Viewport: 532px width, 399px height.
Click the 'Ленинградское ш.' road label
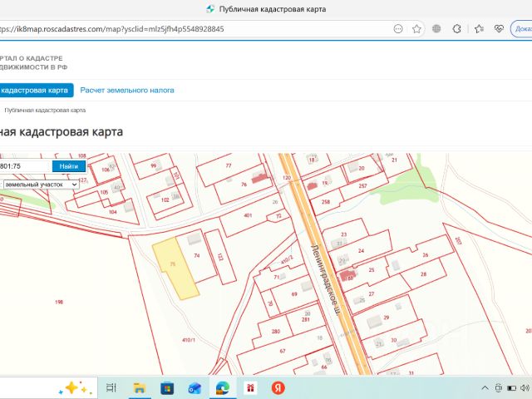pos(325,280)
